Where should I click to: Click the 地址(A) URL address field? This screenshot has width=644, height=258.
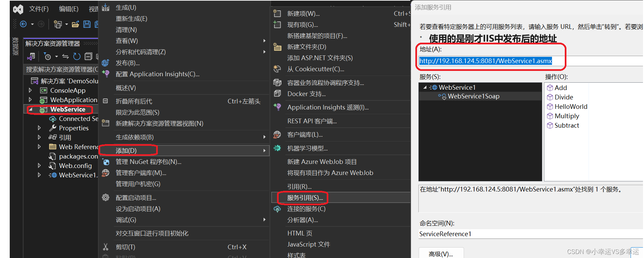(x=531, y=61)
